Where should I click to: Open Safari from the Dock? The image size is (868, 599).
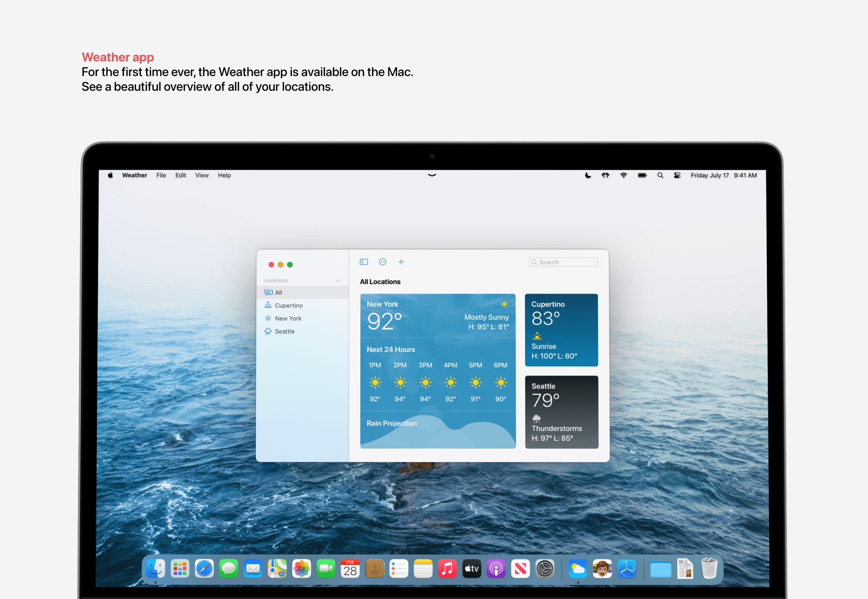pyautogui.click(x=204, y=568)
